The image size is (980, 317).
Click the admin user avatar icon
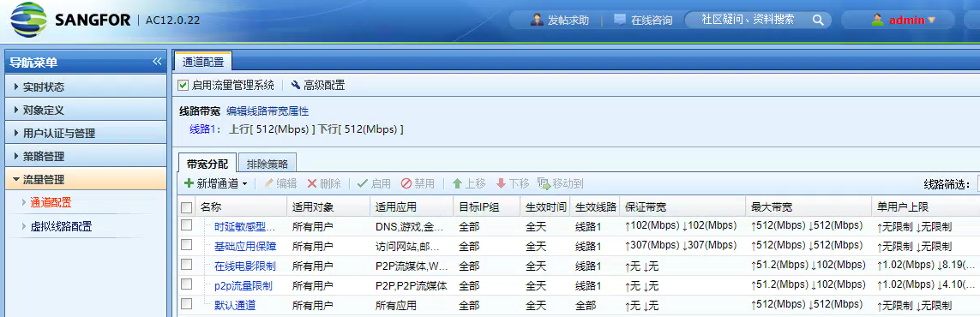point(878,20)
